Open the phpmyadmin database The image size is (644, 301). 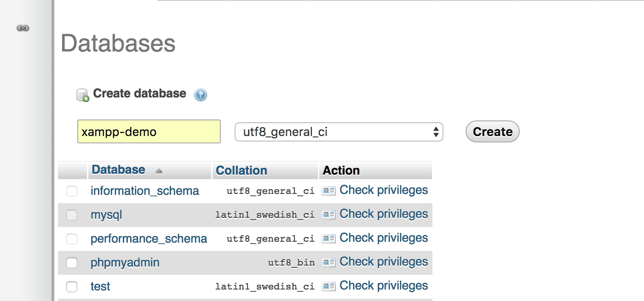[125, 262]
